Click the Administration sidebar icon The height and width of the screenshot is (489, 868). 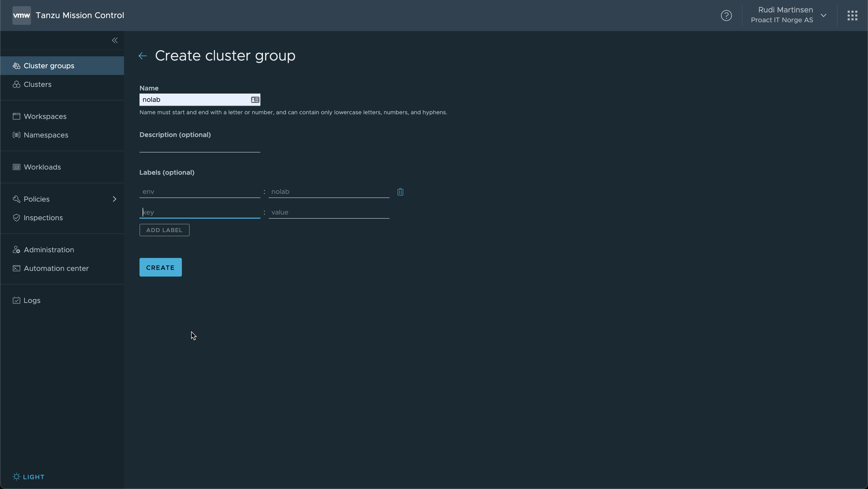point(16,250)
